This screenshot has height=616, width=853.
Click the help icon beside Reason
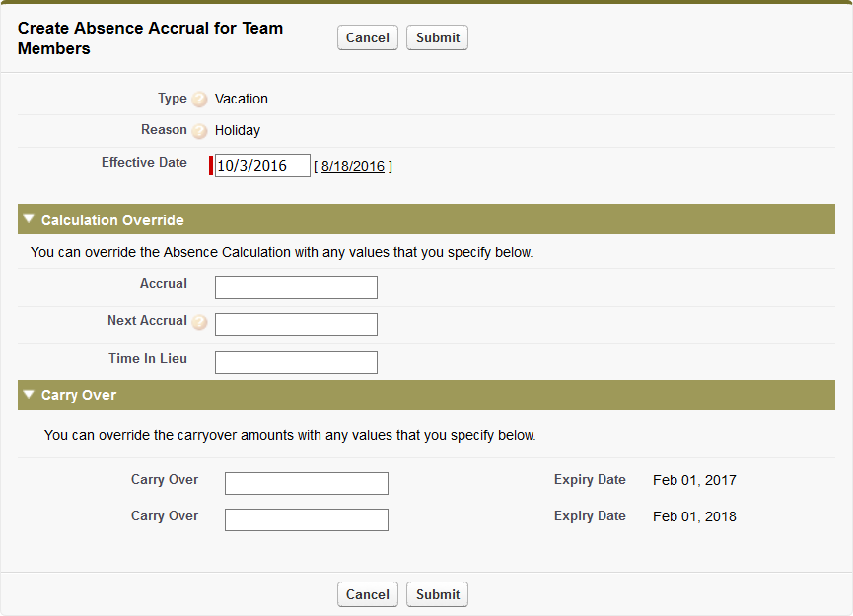200,131
